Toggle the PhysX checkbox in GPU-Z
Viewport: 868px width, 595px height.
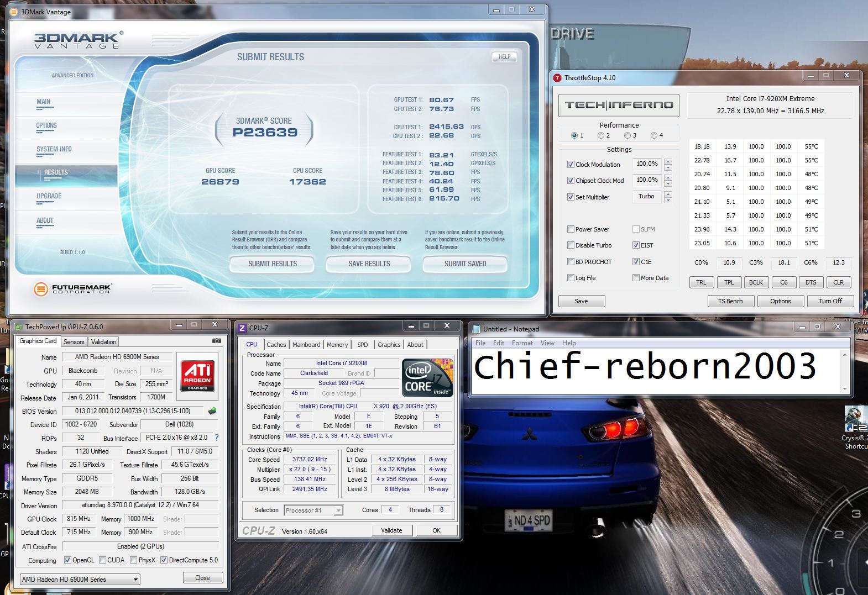pos(133,560)
